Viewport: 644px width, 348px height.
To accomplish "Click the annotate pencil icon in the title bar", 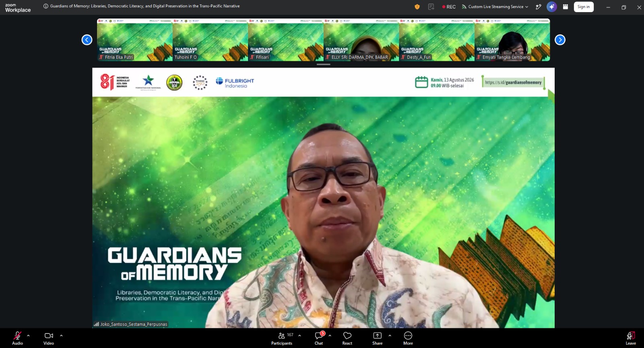I will pyautogui.click(x=539, y=7).
